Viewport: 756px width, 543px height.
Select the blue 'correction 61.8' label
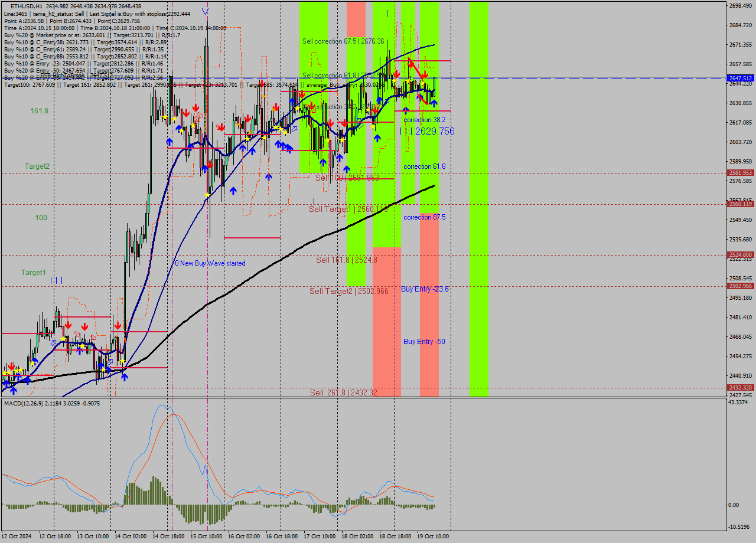coord(425,166)
